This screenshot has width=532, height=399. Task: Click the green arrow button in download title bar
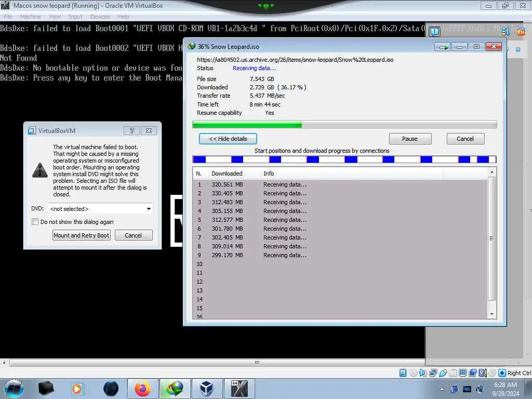coord(443,46)
